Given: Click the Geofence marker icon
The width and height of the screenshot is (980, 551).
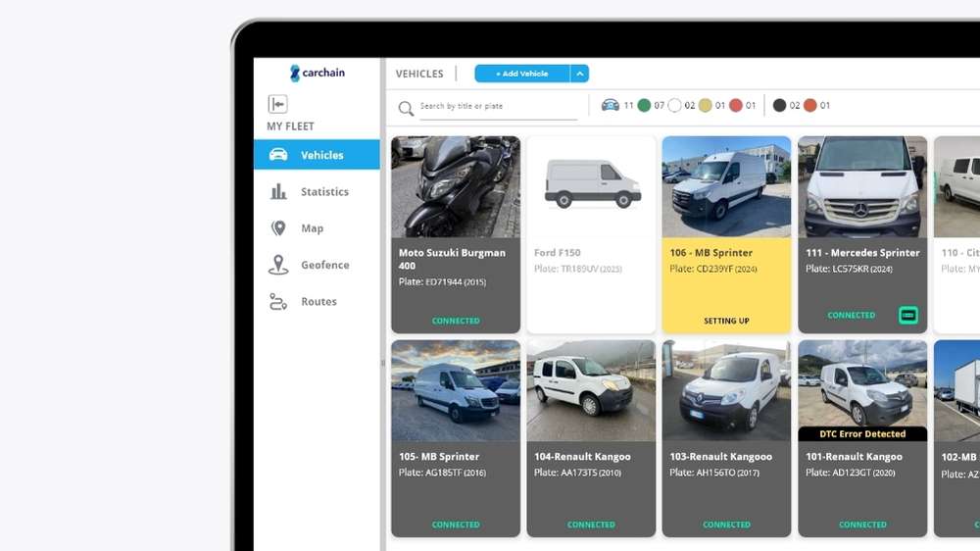Looking at the screenshot, I should pyautogui.click(x=278, y=265).
